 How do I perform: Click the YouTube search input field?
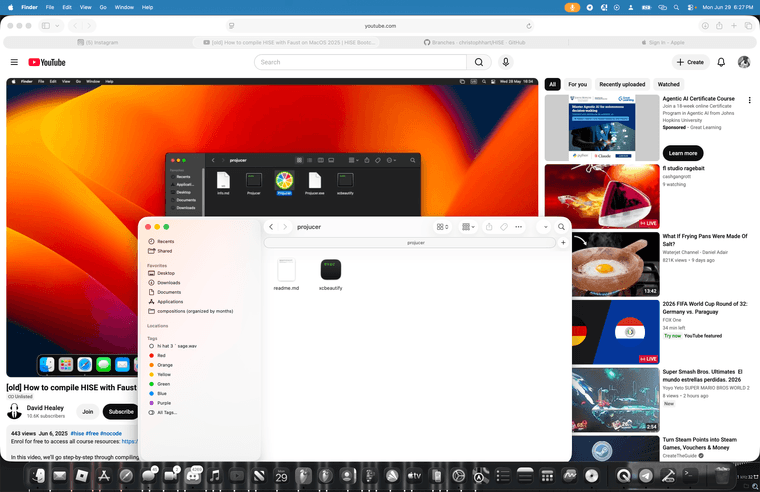[x=360, y=62]
